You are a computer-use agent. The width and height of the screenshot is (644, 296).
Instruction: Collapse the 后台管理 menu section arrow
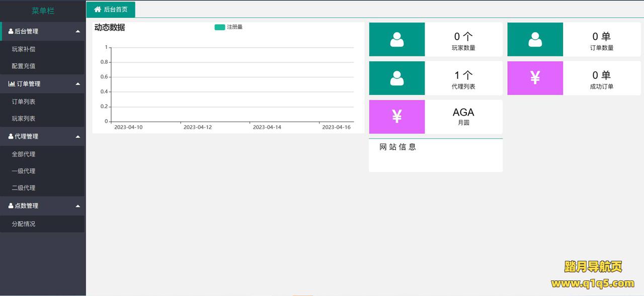click(77, 32)
